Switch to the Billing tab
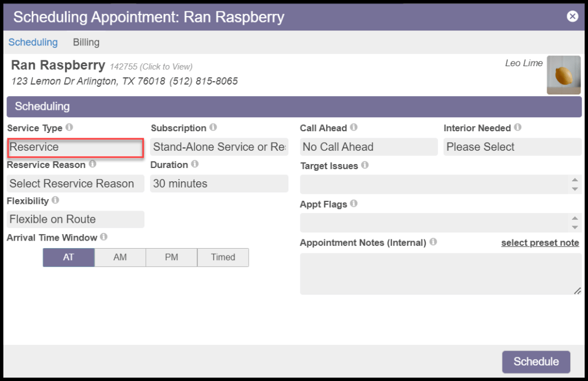Viewport: 588px width, 381px height. coord(86,42)
